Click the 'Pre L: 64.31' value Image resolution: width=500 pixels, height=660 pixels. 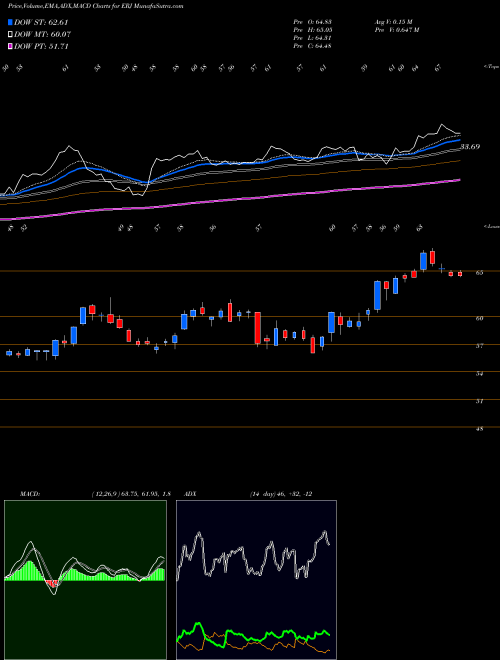click(x=313, y=38)
